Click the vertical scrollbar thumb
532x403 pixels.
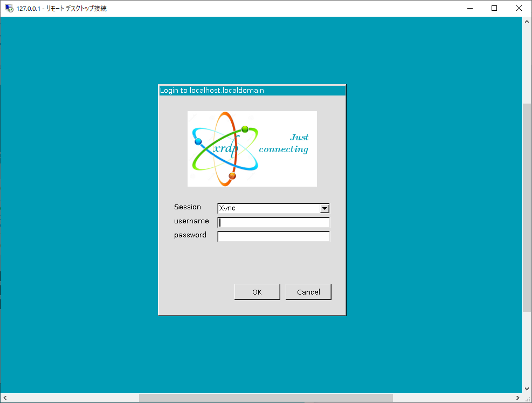click(x=527, y=208)
